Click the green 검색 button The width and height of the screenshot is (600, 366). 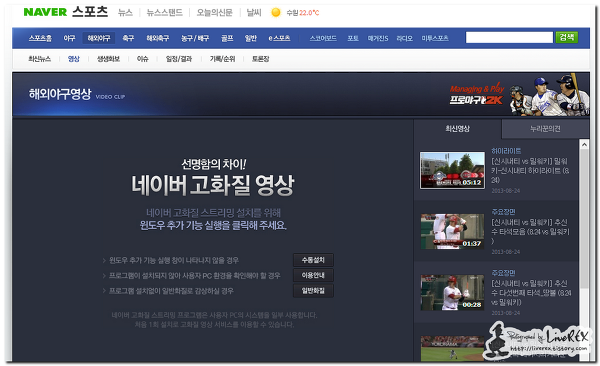(x=567, y=38)
